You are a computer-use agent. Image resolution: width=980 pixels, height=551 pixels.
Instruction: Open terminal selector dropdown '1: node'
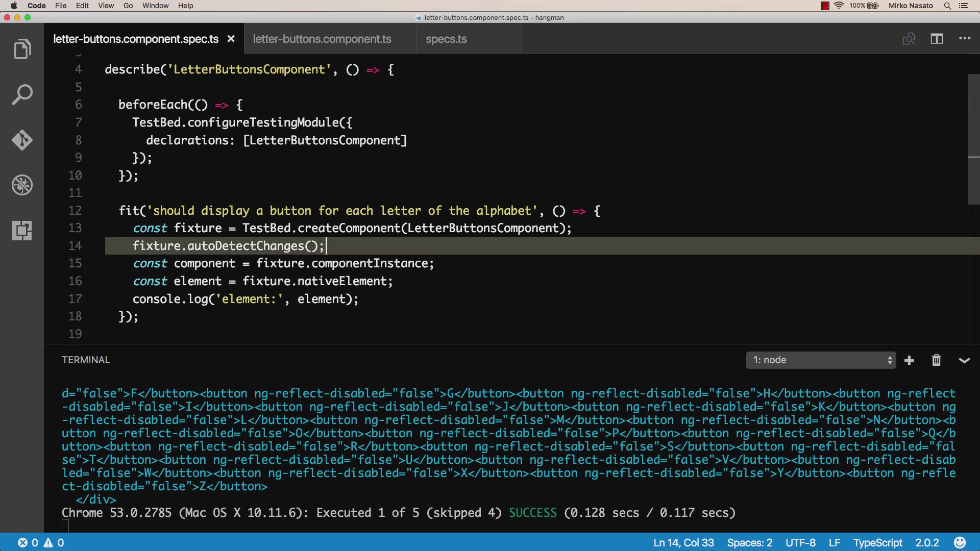click(821, 360)
